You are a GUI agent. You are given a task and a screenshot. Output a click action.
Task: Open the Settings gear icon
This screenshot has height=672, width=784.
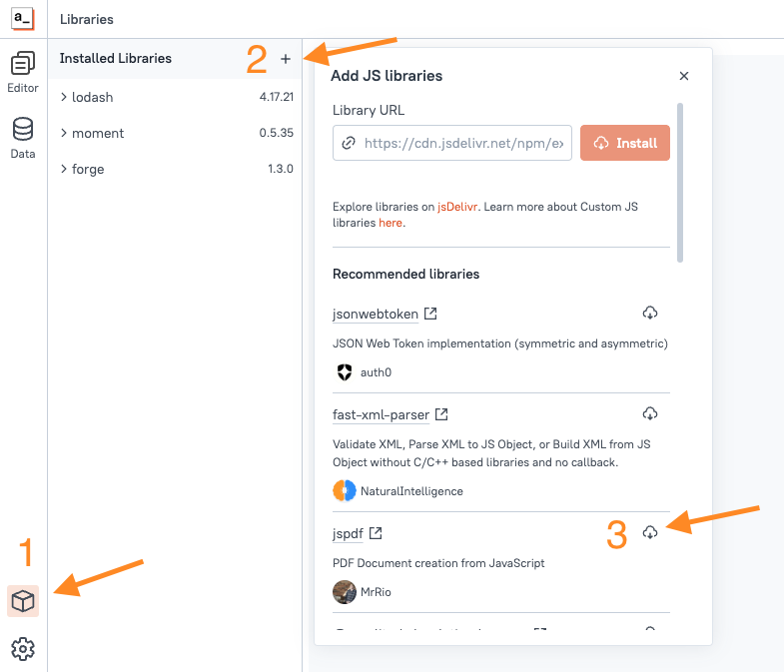point(23,648)
